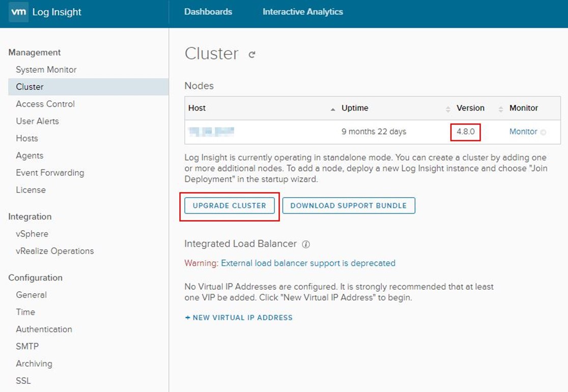Image resolution: width=568 pixels, height=392 pixels.
Task: Click the red Warning: label
Action: (x=202, y=263)
